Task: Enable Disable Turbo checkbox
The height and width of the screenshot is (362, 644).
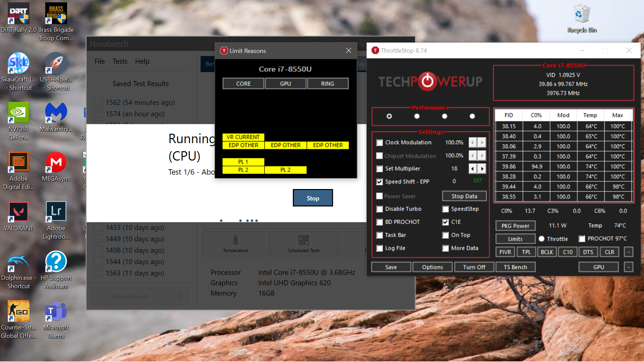Action: 379,209
